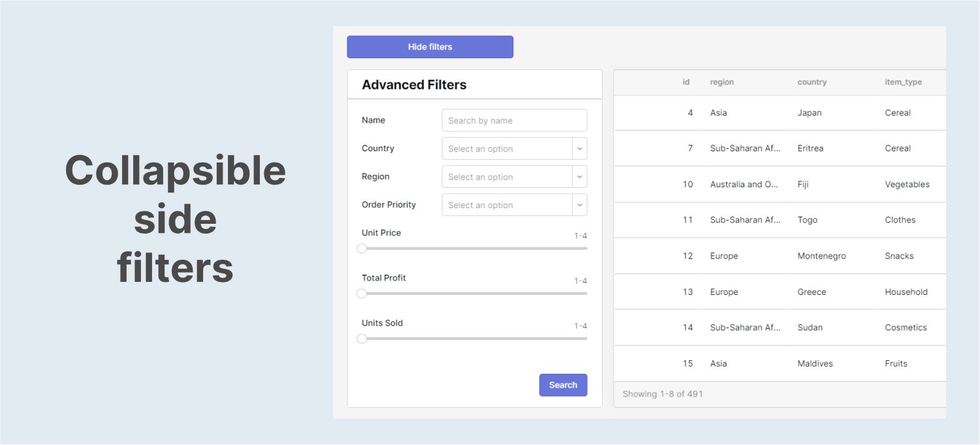
Task: Click the Order Priority chevron icon
Action: click(x=579, y=204)
